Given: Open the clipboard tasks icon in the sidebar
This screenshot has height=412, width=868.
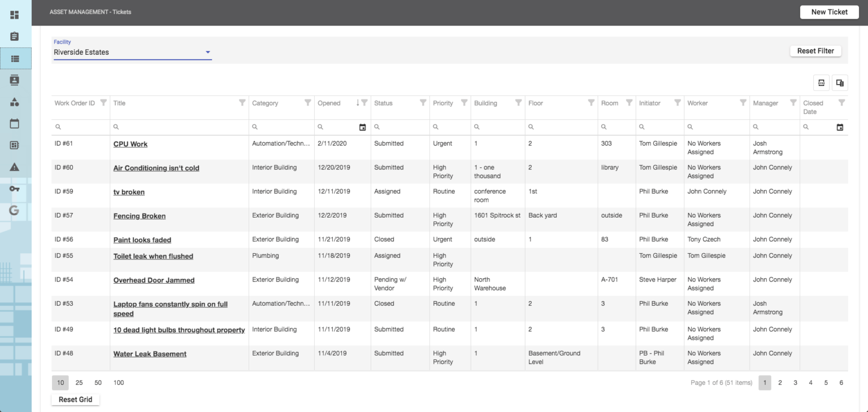Looking at the screenshot, I should [x=14, y=36].
